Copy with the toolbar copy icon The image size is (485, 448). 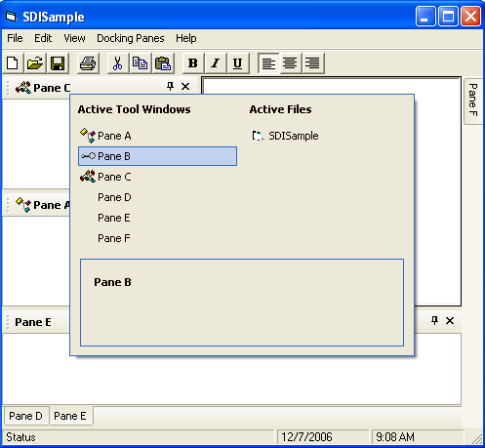(140, 63)
